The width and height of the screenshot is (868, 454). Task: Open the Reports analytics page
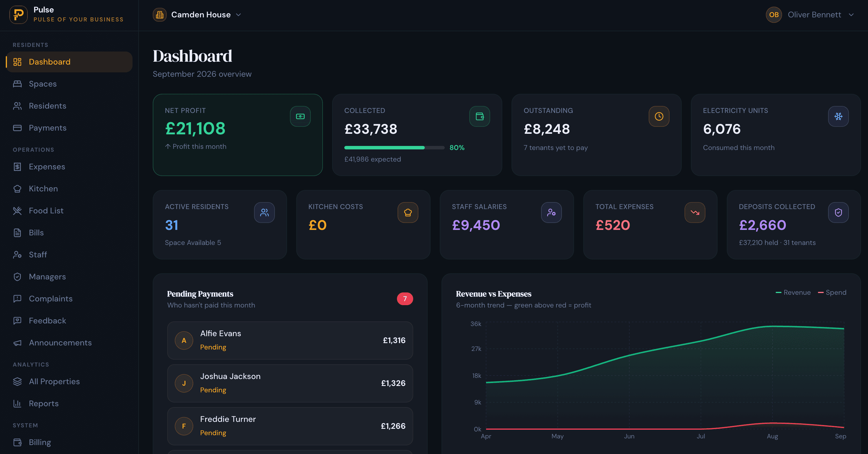tap(69, 403)
